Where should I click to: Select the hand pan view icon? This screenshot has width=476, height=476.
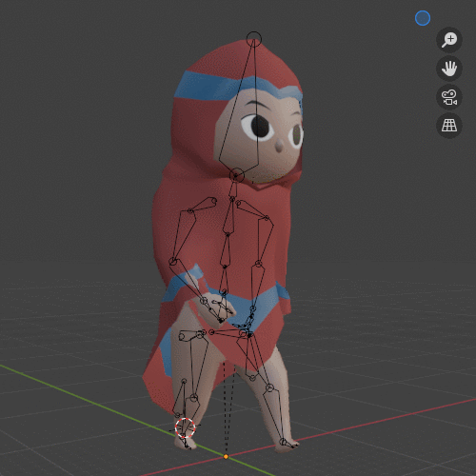[x=449, y=69]
